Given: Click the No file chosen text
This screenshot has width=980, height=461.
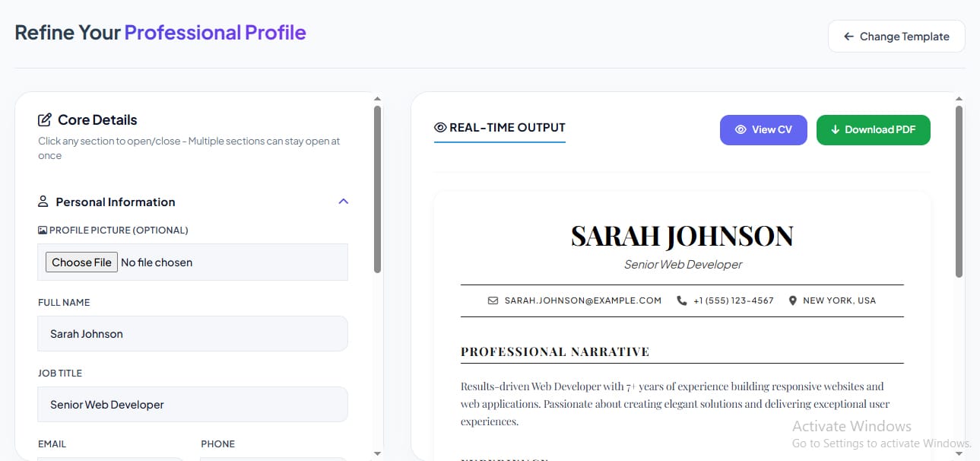Looking at the screenshot, I should [157, 262].
